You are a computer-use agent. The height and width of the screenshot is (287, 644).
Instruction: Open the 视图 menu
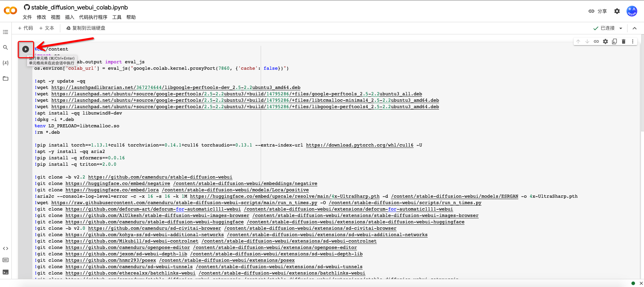[56, 17]
